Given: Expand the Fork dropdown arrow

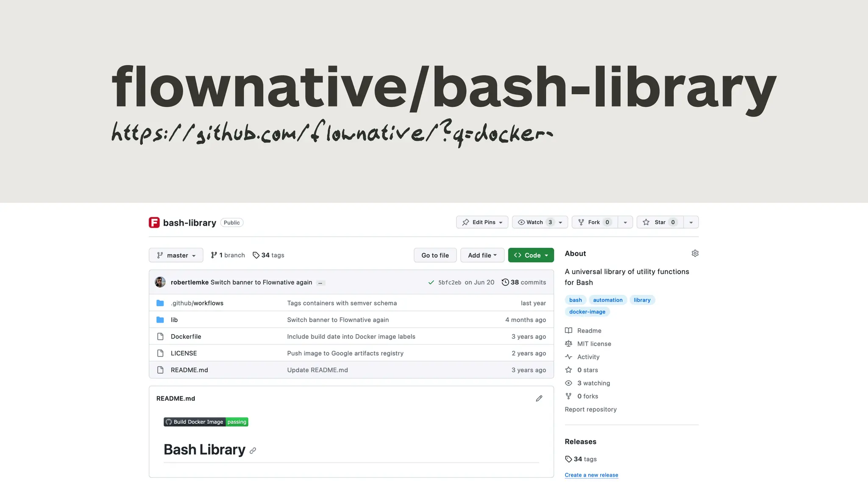Looking at the screenshot, I should [625, 222].
